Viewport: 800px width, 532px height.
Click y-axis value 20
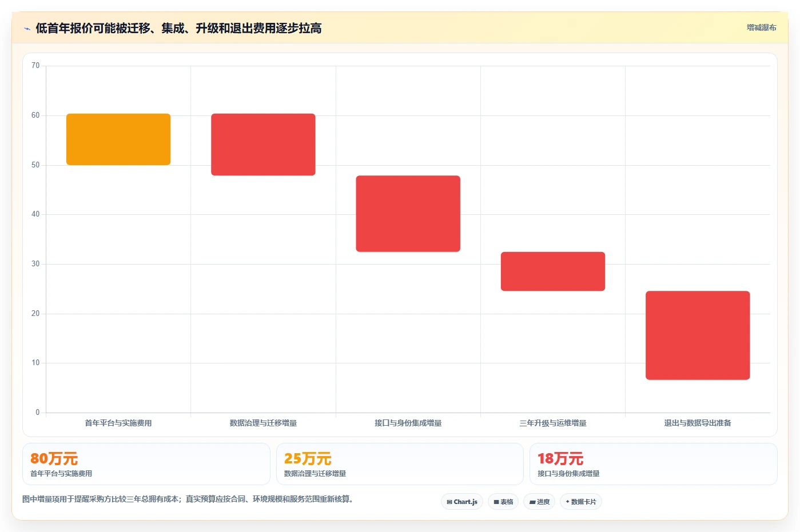point(35,314)
